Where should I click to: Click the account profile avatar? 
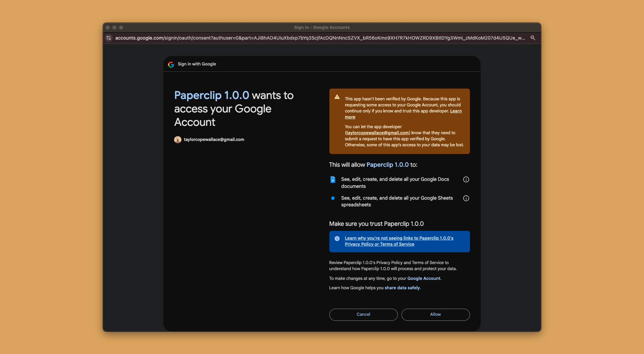point(178,140)
